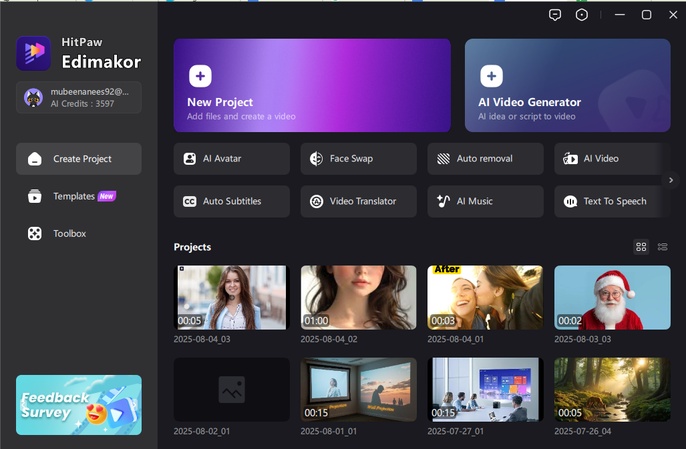Open the AI Avatar tool

(231, 158)
